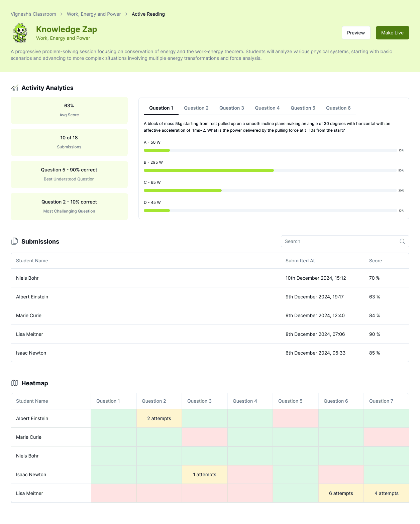Click Lisa Meitner's green Question 5 heatmap cell
Image resolution: width=420 pixels, height=524 pixels.
pyautogui.click(x=296, y=493)
